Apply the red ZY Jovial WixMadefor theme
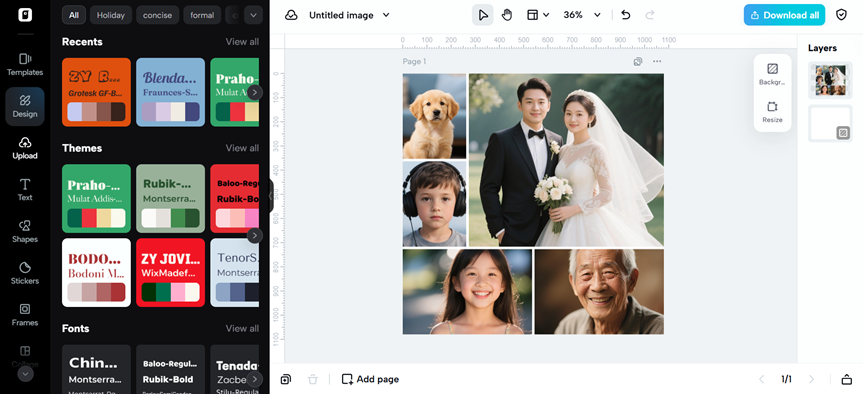The width and height of the screenshot is (863, 394). tap(171, 272)
